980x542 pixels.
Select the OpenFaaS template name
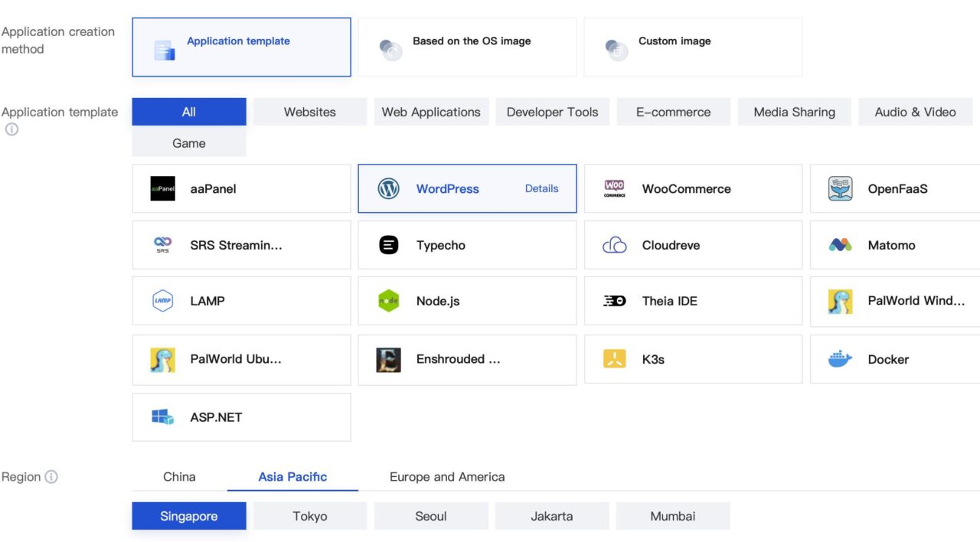898,188
